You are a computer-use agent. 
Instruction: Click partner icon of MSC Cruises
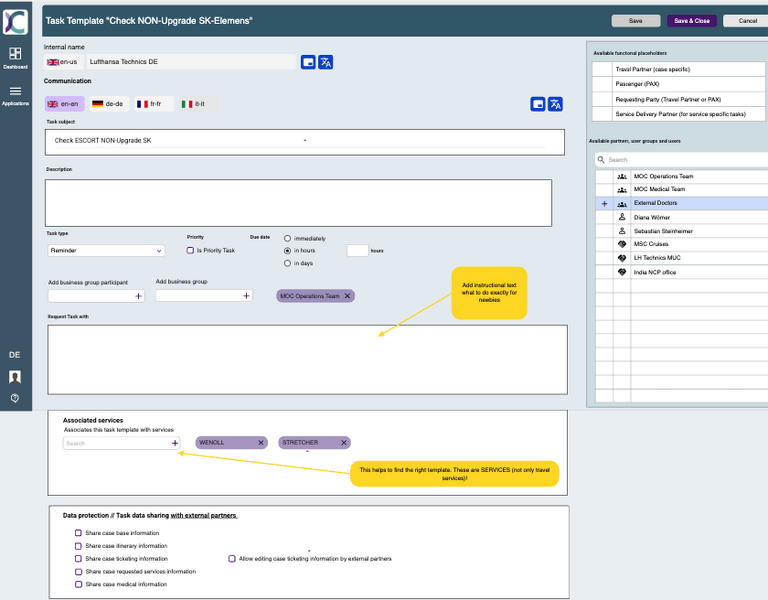coord(622,244)
